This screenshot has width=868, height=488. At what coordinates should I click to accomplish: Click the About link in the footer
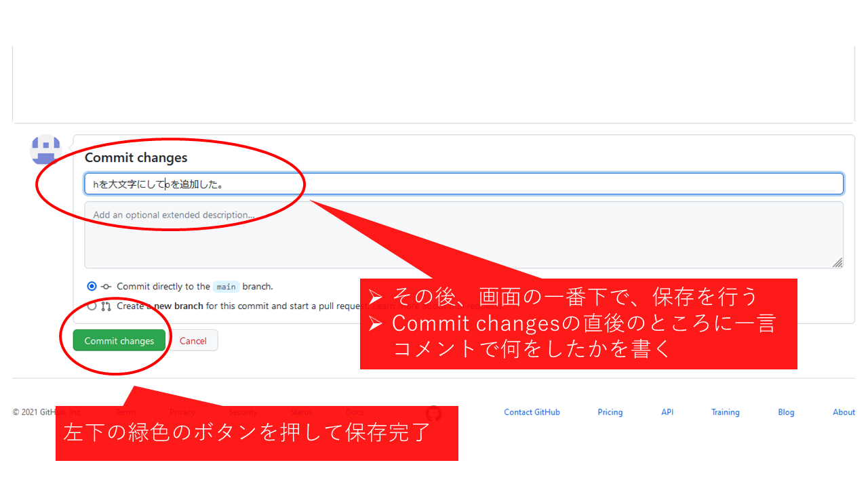[844, 412]
